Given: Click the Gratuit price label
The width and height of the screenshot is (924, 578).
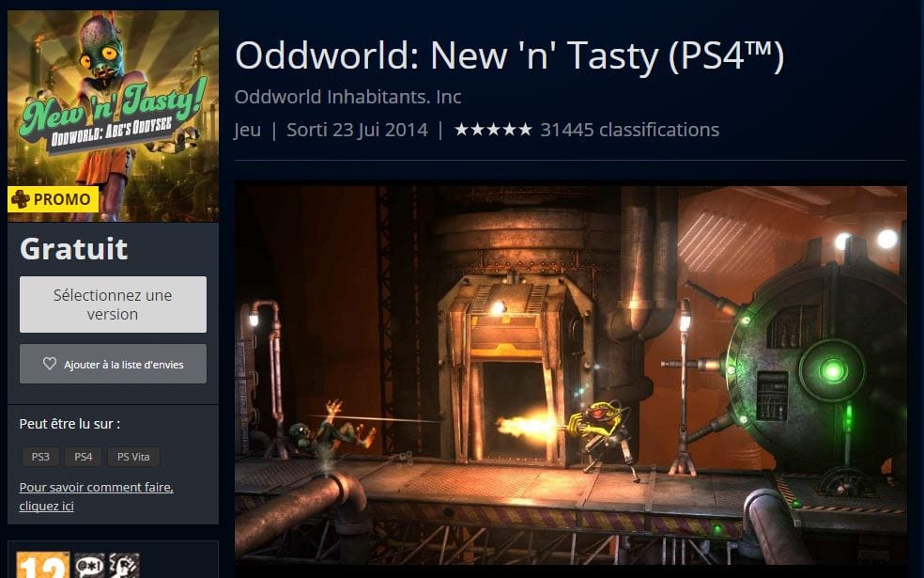Looking at the screenshot, I should click(x=73, y=248).
